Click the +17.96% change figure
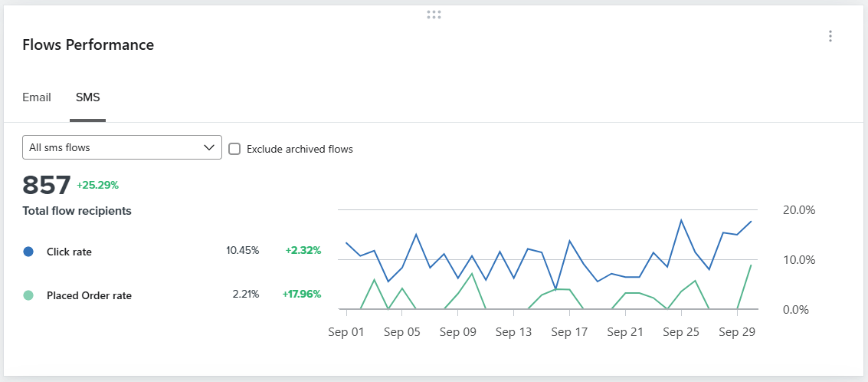 (302, 294)
